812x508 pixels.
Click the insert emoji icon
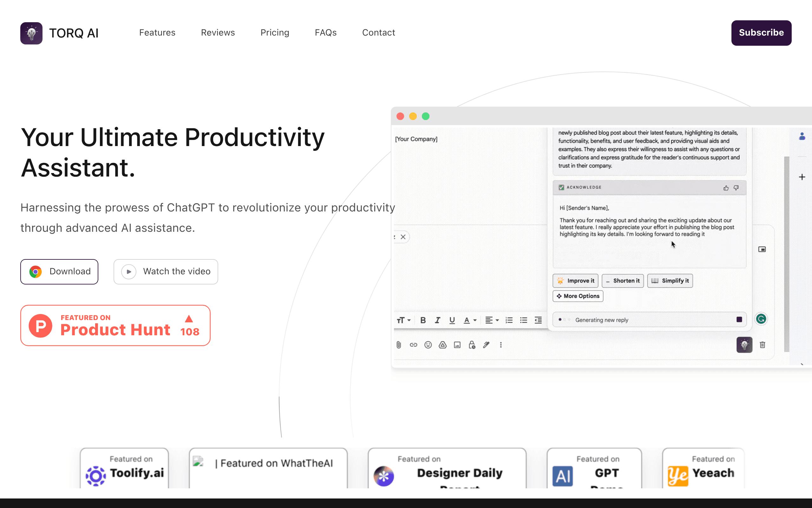click(x=428, y=345)
